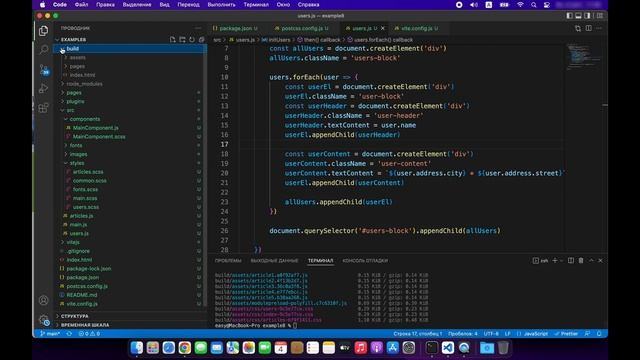Split the editor to the right
The width and height of the screenshot is (640, 360).
[589, 28]
